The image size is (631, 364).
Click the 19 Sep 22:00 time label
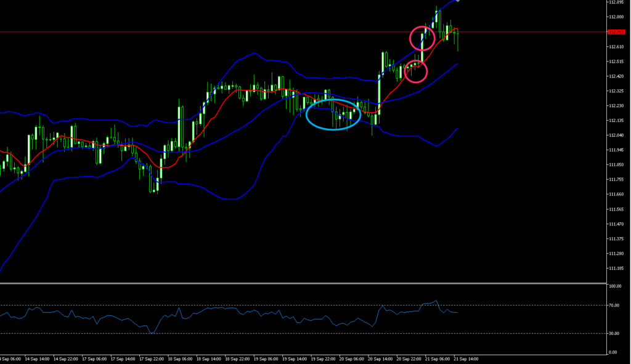(x=323, y=359)
